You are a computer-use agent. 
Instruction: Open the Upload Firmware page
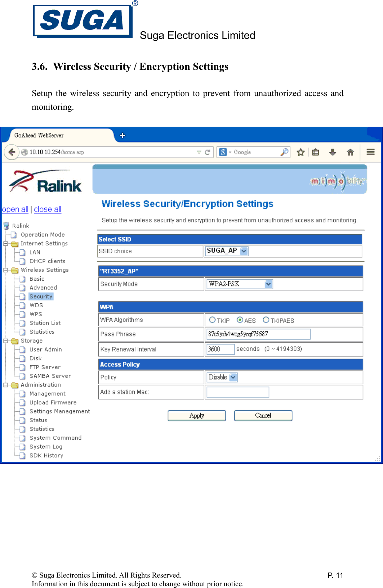pos(53,402)
